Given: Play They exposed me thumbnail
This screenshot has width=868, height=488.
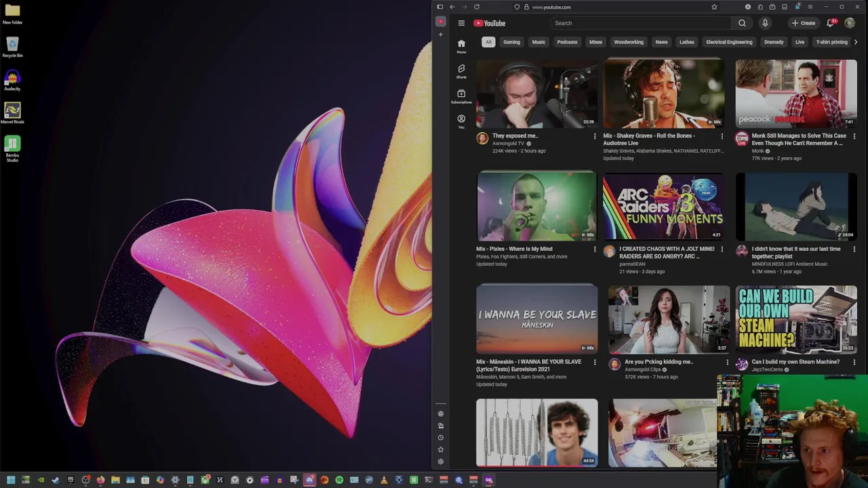Looking at the screenshot, I should [536, 94].
